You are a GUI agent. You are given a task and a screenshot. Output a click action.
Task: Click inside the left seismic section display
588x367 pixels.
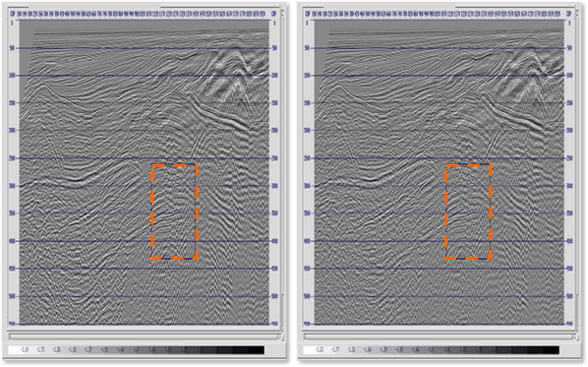(x=145, y=172)
